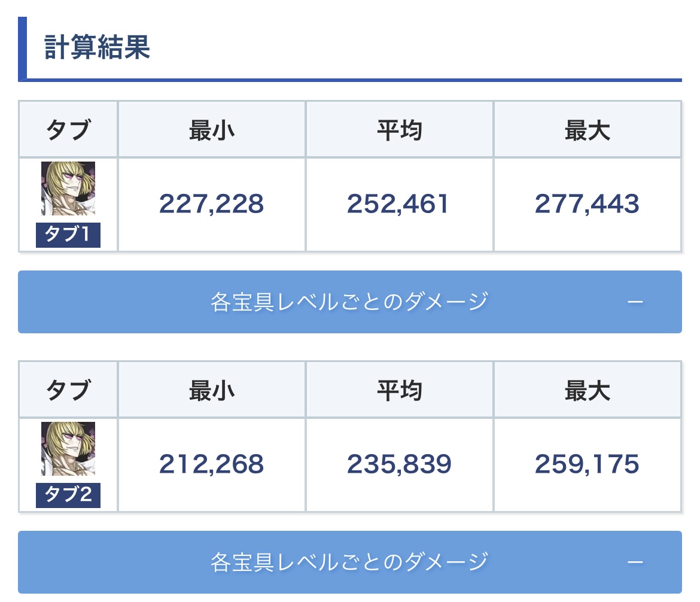Collapse the 各宝具レベルごとのダメージ section under タブ2 table
The image size is (700, 602).
[x=350, y=563]
